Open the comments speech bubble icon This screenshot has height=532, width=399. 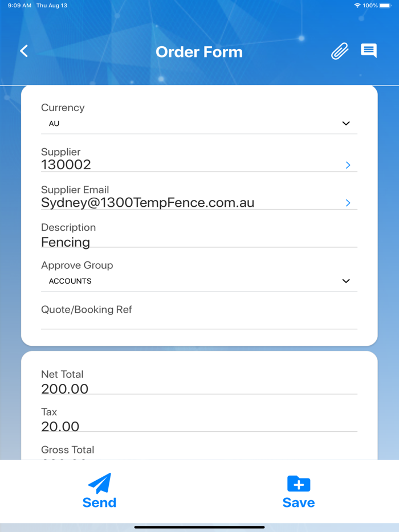pos(369,51)
